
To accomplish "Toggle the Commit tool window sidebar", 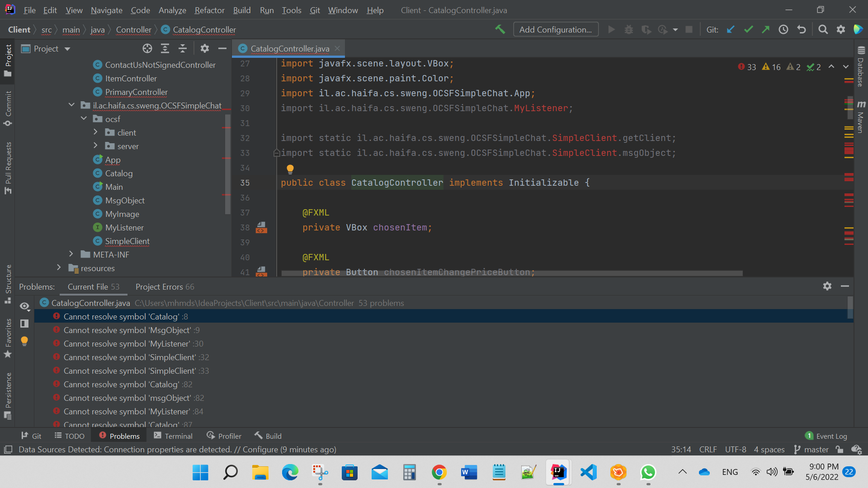I will coord(8,108).
